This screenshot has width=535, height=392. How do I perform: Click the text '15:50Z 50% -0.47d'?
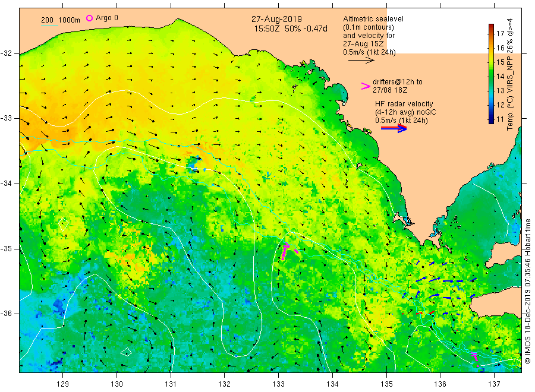[291, 29]
